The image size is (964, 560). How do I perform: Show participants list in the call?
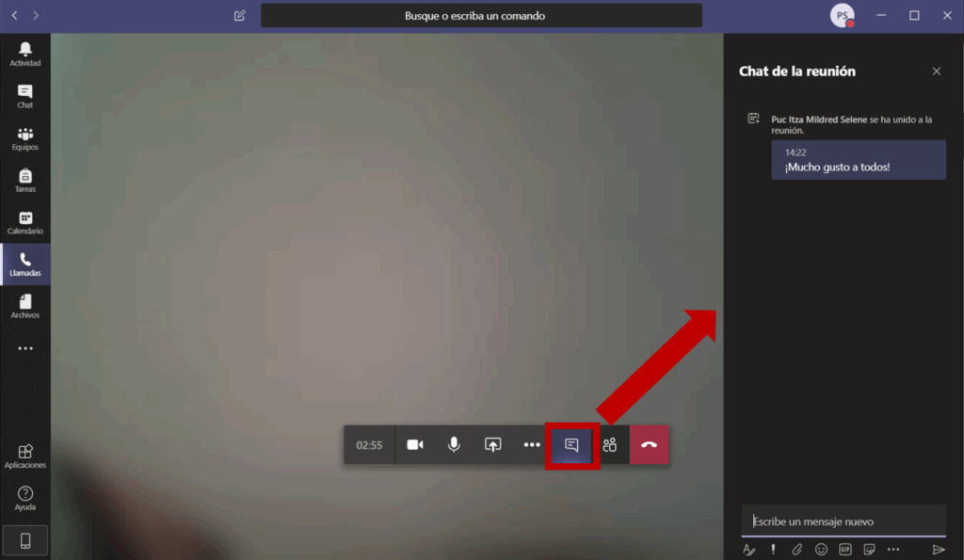pos(610,445)
